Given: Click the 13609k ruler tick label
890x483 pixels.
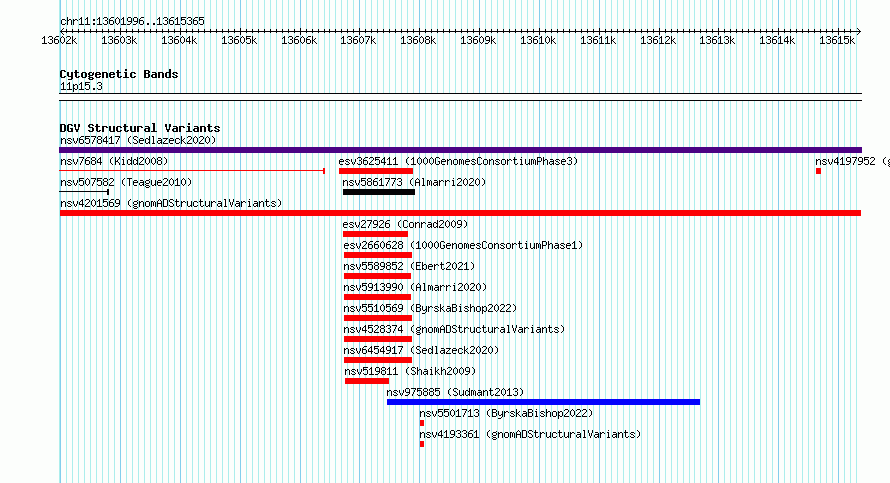Looking at the screenshot, I should tap(478, 41).
